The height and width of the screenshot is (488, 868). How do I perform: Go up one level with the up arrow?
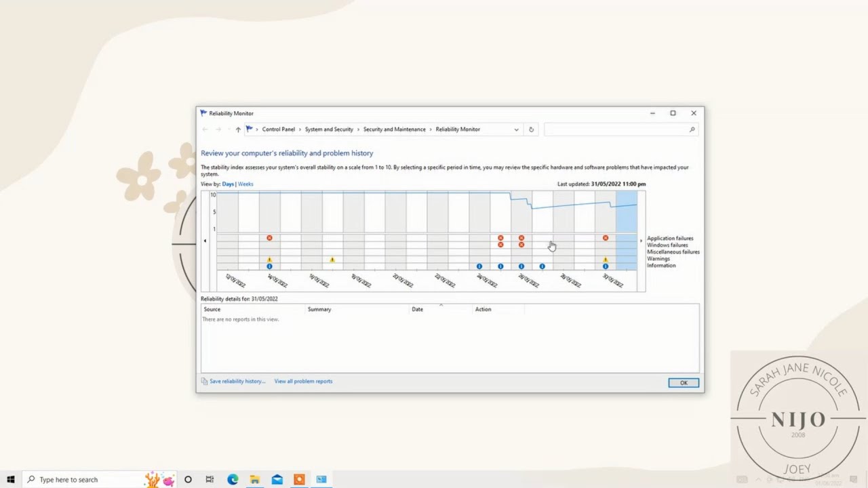pos(238,129)
